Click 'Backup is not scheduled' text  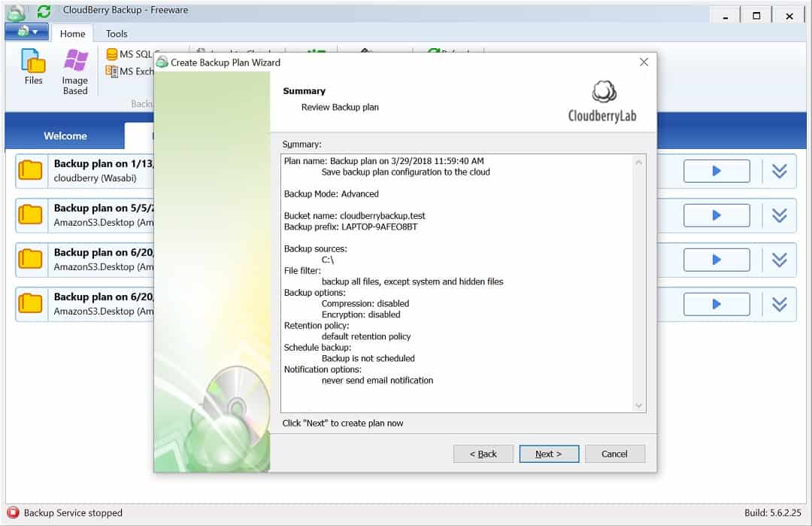coord(368,358)
